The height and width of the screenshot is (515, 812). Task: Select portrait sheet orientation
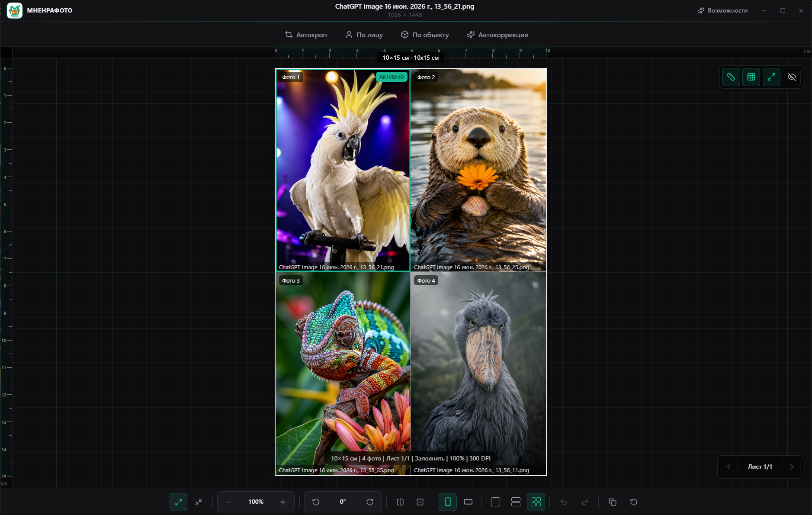(448, 502)
